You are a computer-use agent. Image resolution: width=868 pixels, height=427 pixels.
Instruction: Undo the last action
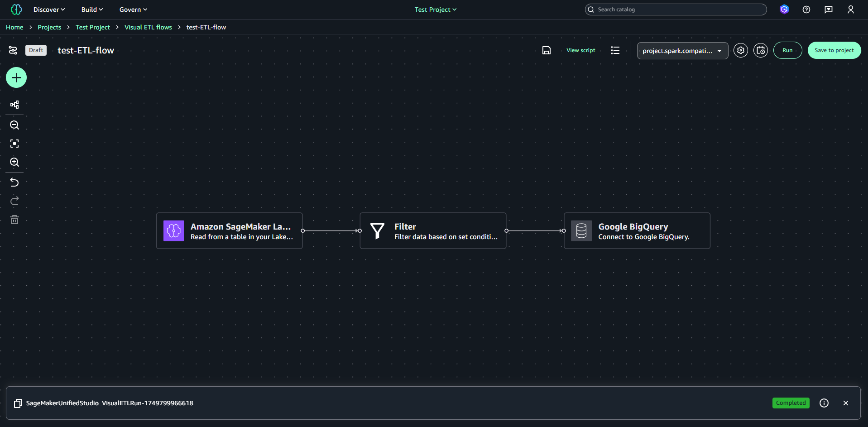click(x=14, y=182)
